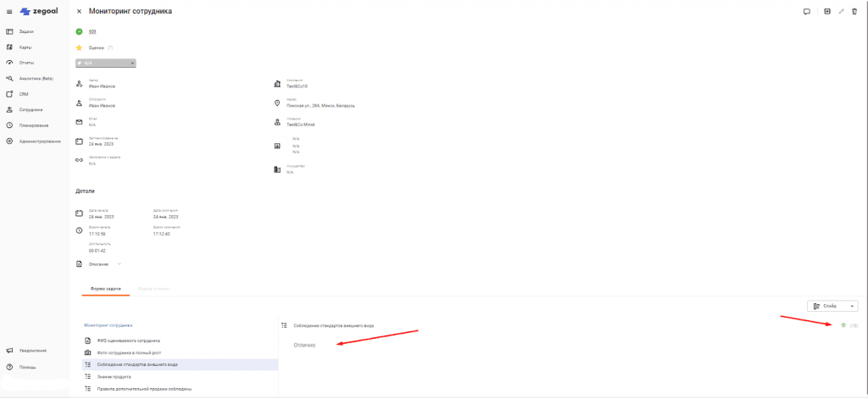Open the Слайд view dropdown
Image resolution: width=868 pixels, height=399 pixels.
coord(833,306)
